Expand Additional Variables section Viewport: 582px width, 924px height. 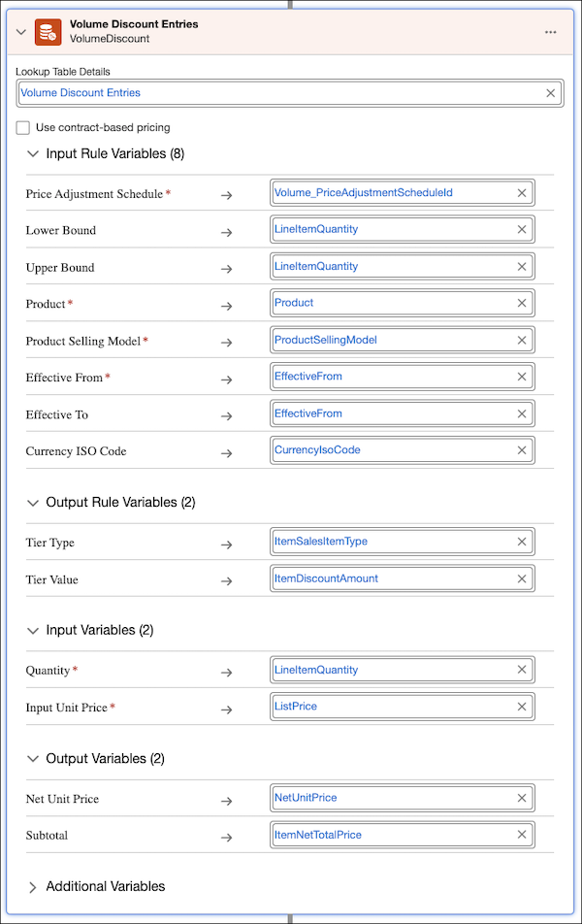(x=32, y=887)
